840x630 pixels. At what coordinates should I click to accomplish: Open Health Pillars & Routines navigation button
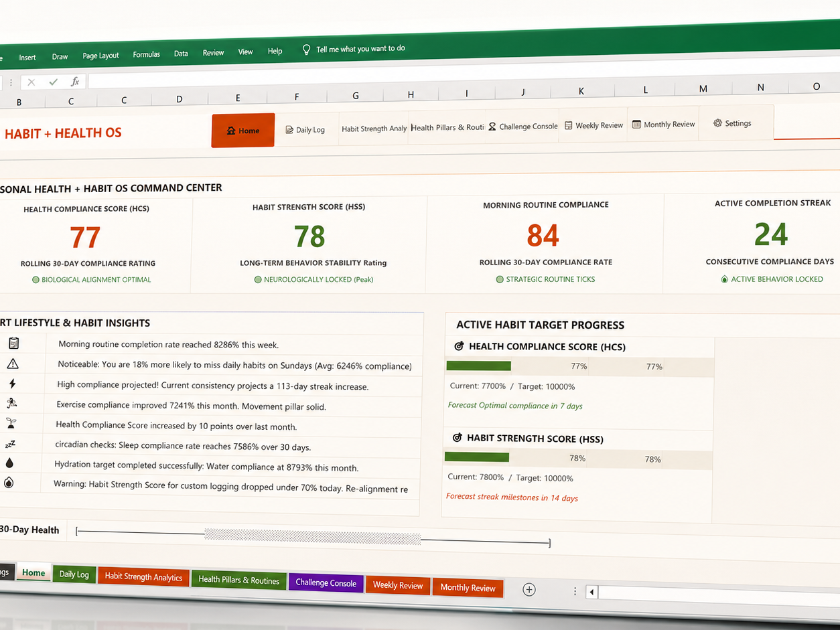click(447, 127)
